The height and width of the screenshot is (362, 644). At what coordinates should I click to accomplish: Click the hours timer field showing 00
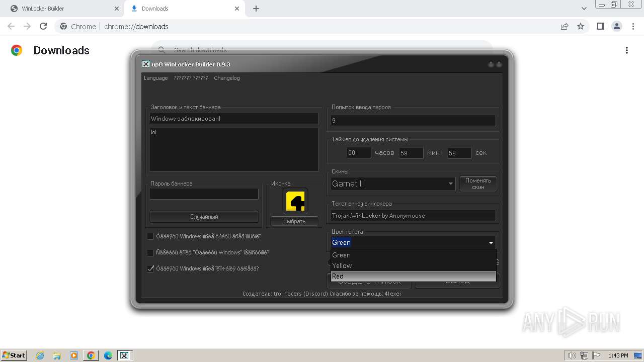[x=359, y=153]
